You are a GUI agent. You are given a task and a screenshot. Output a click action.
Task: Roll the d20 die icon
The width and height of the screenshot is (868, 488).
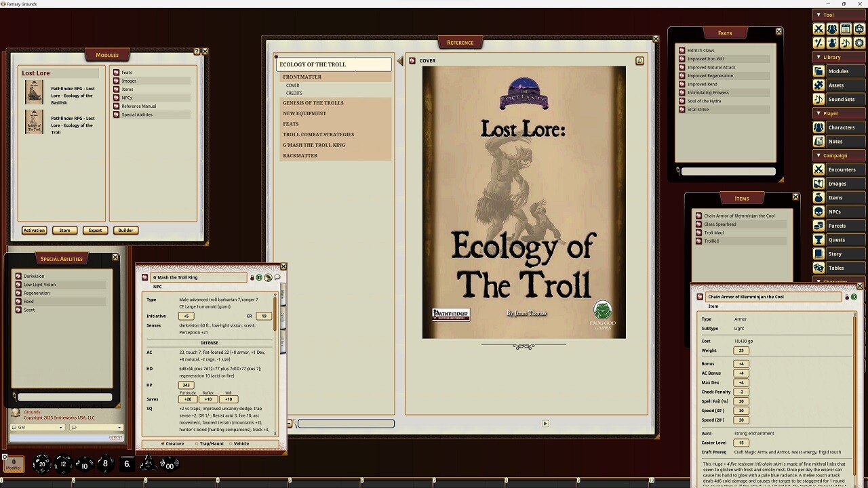pos(41,464)
